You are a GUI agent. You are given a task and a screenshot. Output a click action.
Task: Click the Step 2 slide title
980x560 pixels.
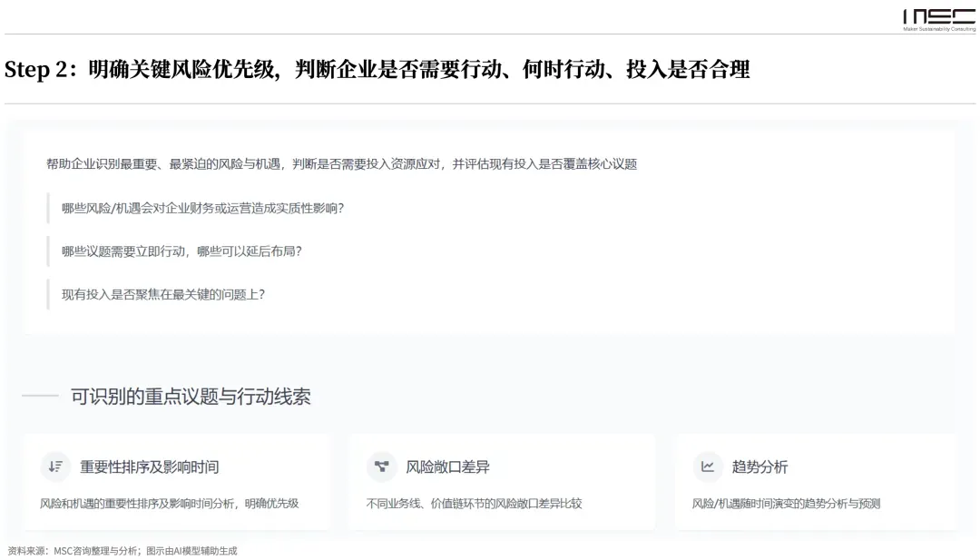pyautogui.click(x=377, y=70)
